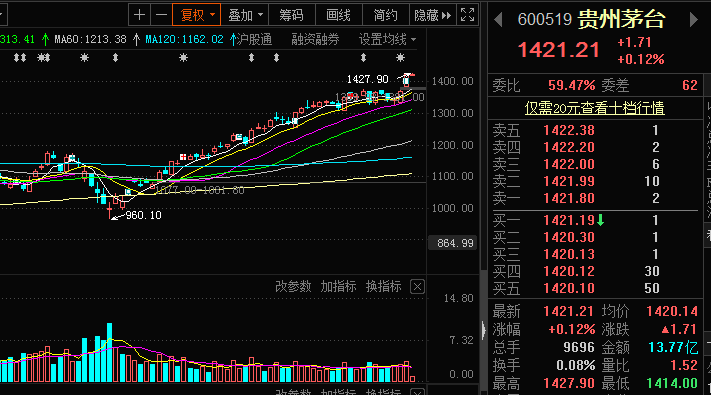Toggle 隐藏 panel button
This screenshot has width=711, height=395.
(x=432, y=15)
